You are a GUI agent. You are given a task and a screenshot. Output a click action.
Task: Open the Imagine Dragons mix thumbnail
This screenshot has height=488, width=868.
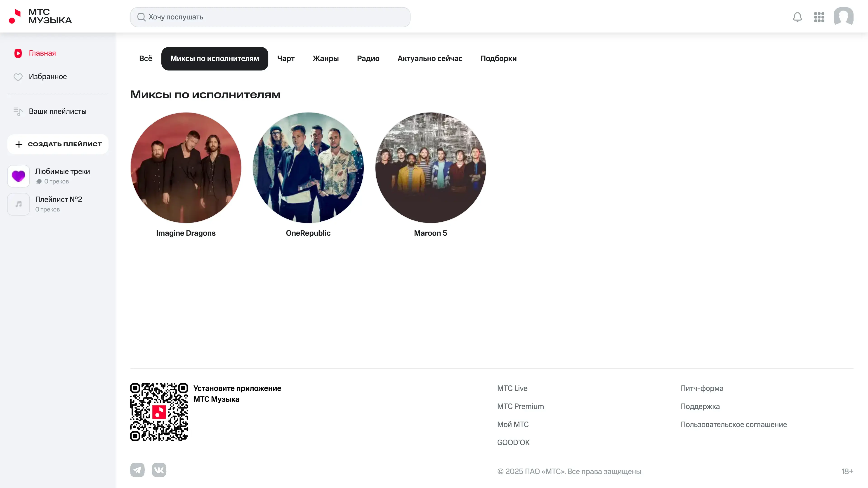[x=186, y=167]
